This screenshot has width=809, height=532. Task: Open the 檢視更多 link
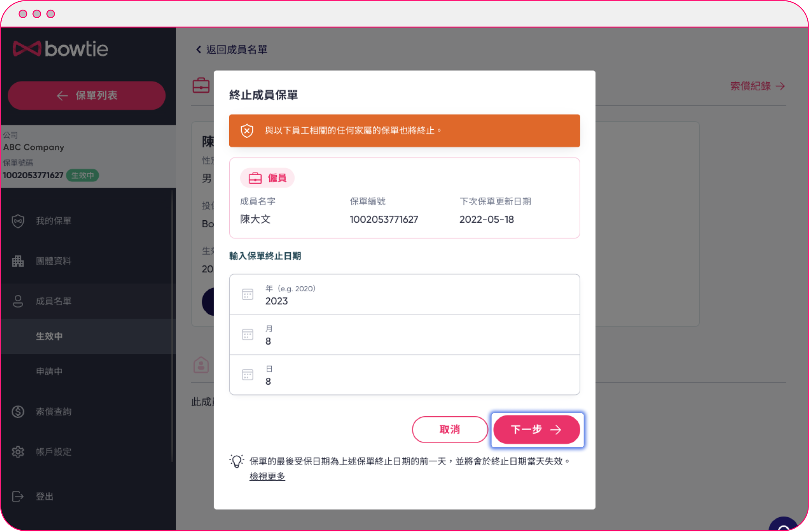[267, 476]
